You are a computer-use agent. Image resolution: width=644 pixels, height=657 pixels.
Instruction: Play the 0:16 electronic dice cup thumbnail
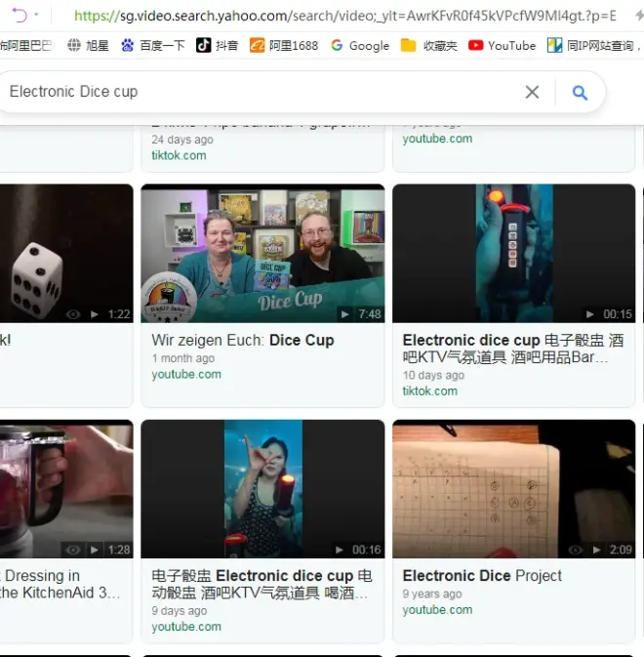coord(262,489)
